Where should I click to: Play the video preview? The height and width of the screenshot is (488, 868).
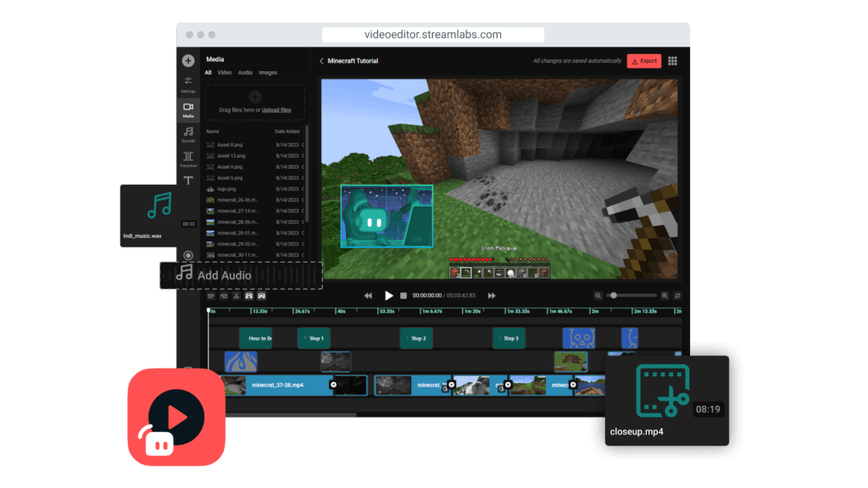[388, 296]
